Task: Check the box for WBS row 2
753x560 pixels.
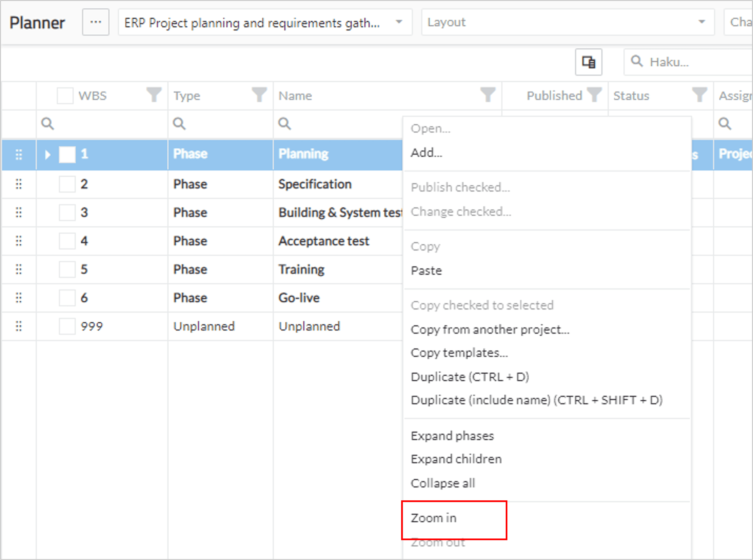Action: (x=67, y=184)
